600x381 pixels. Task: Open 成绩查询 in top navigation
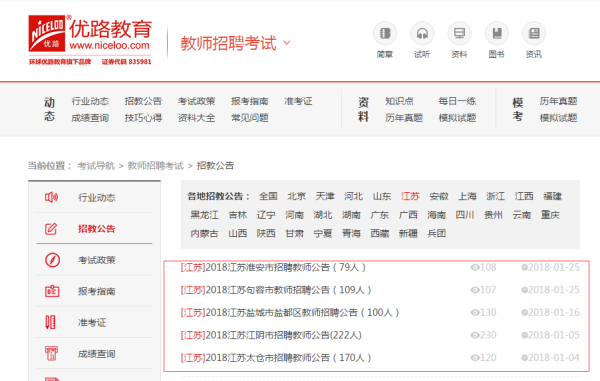tap(90, 118)
